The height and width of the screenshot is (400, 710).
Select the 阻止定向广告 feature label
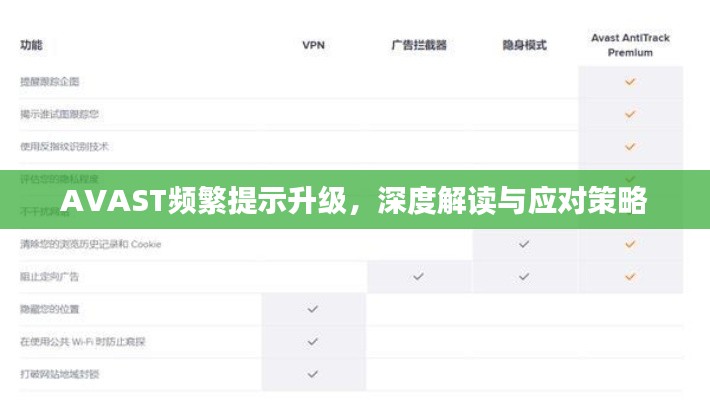[49, 276]
